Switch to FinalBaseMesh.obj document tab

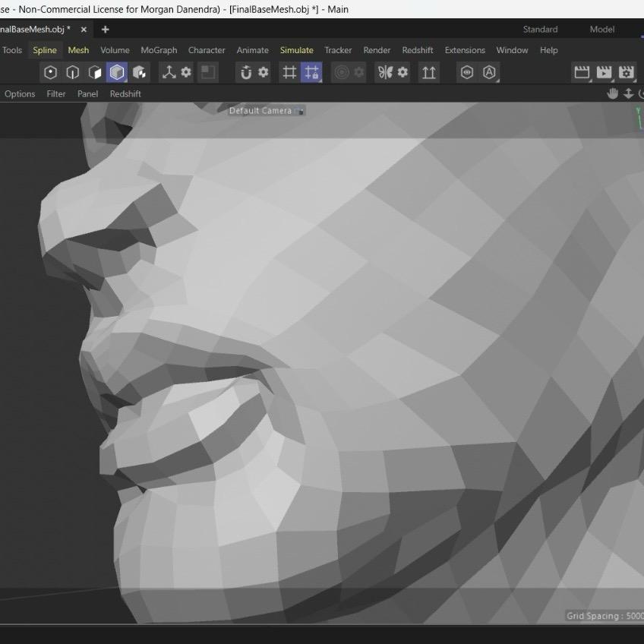click(x=35, y=30)
